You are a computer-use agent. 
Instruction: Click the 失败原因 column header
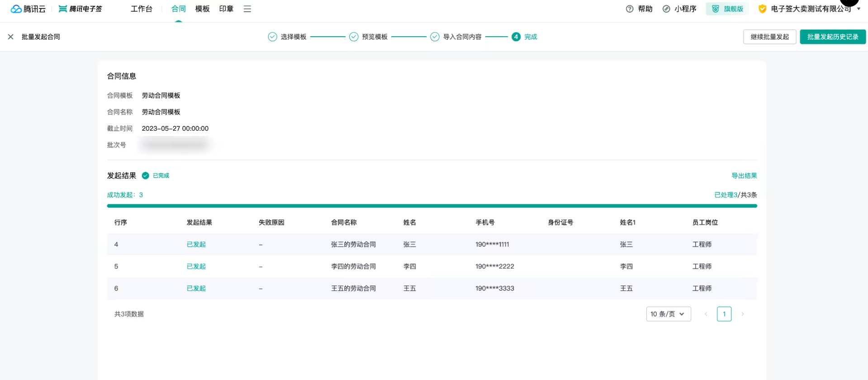[x=271, y=223]
